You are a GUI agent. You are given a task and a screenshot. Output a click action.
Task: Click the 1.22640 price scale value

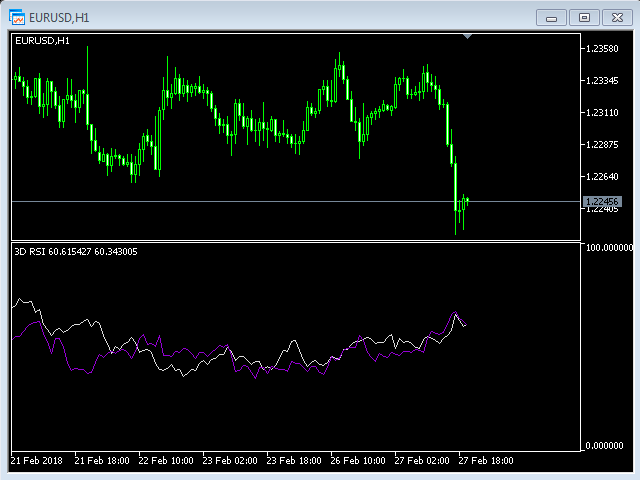pos(602,176)
